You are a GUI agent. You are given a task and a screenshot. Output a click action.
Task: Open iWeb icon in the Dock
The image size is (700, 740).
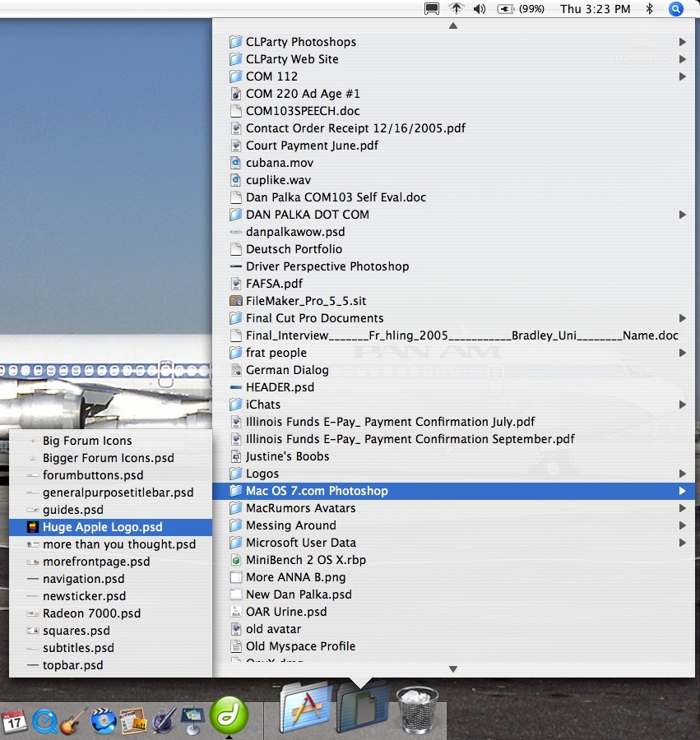click(x=133, y=720)
